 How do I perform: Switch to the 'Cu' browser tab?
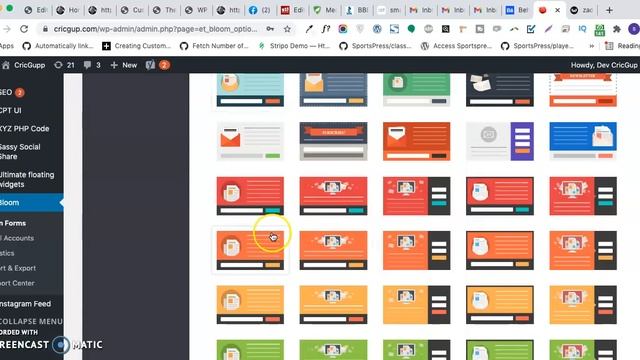[132, 10]
